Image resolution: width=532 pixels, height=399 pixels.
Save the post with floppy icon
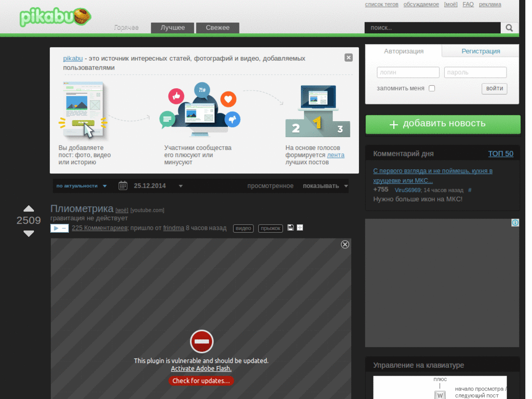tap(290, 228)
